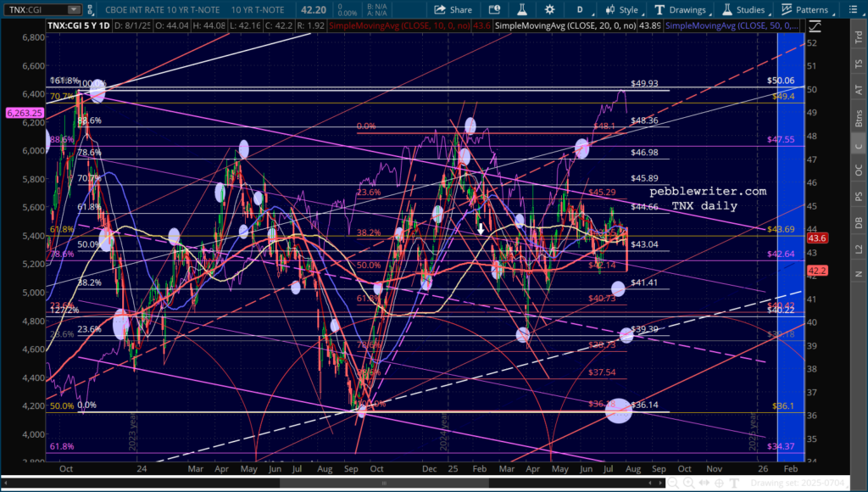Click the TNX:CGI symbol input field

[34, 10]
